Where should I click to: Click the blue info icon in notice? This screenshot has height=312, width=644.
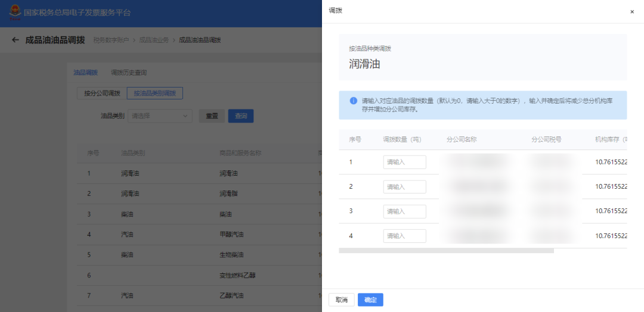(354, 101)
